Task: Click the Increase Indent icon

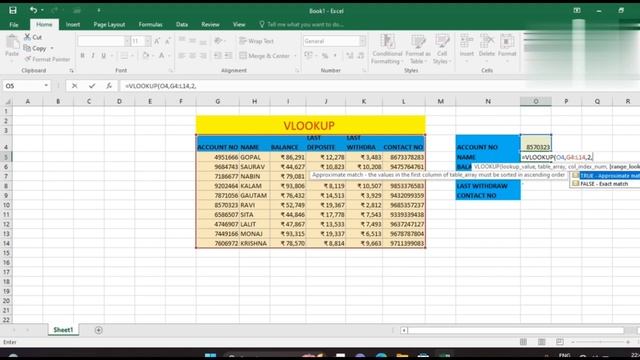Action: click(228, 56)
